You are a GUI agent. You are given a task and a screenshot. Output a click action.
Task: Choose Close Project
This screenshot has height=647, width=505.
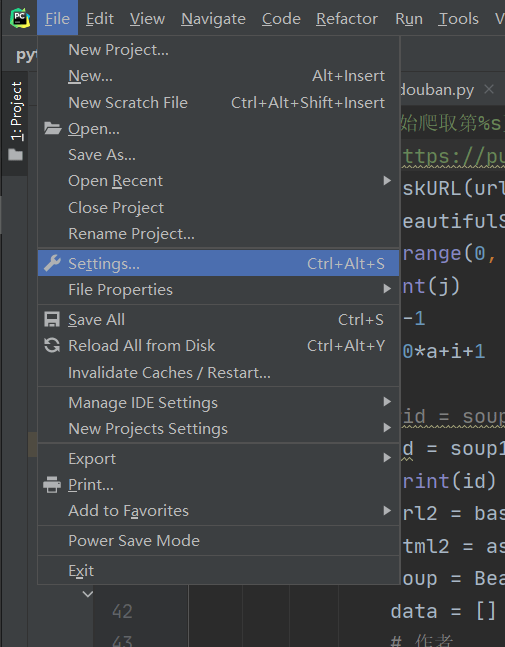click(x=218, y=207)
